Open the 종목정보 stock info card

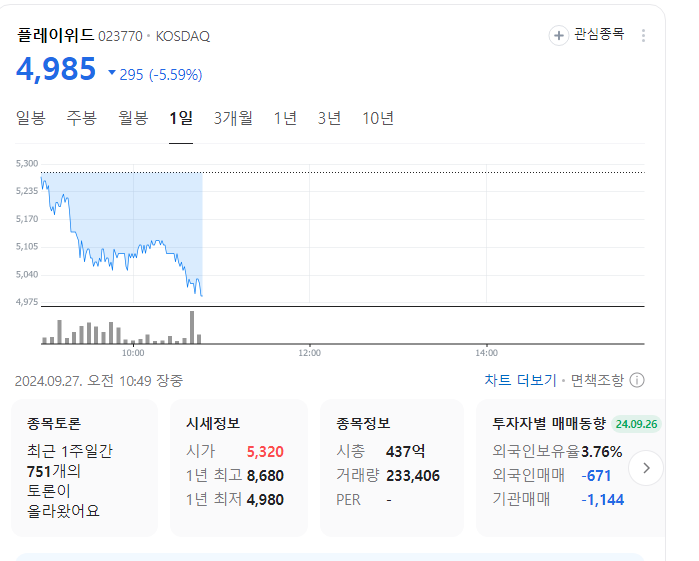pos(391,467)
